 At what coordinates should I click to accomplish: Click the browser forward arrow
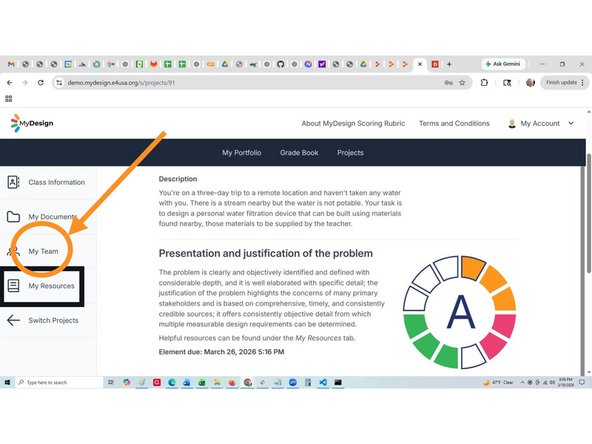point(25,83)
